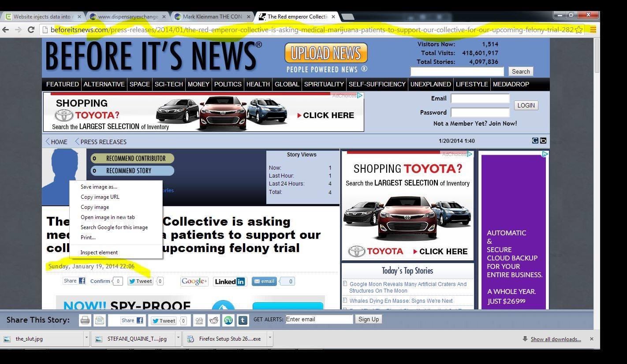Click RECOMMEND STORY button
Image resolution: width=627 pixels, height=364 pixels.
[x=132, y=171]
